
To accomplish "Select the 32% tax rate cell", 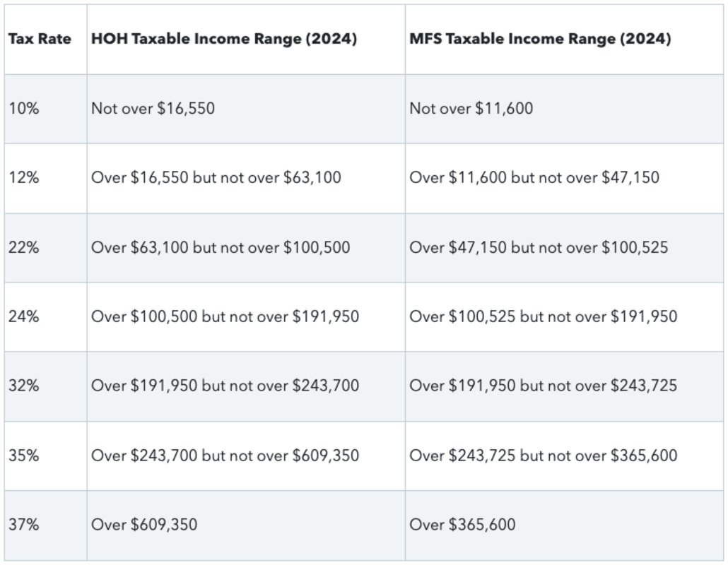I will click(x=24, y=386).
